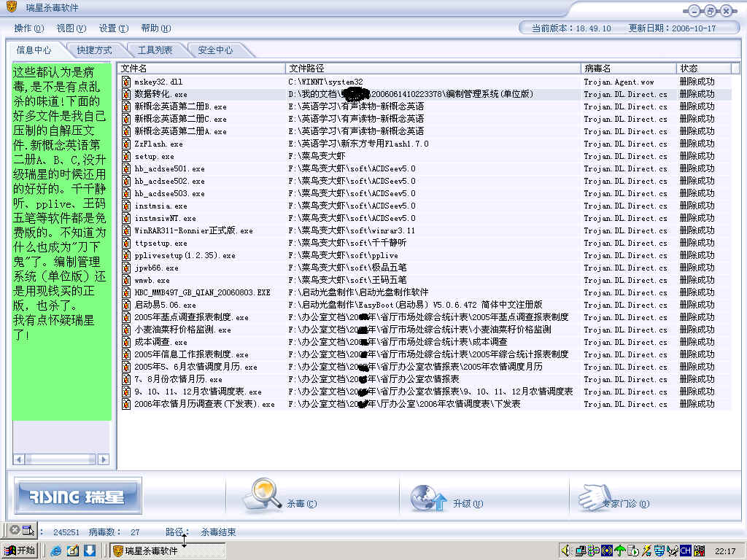Image resolution: width=747 pixels, height=560 pixels.
Task: Sort by 病毒名 column header
Action: [628, 69]
